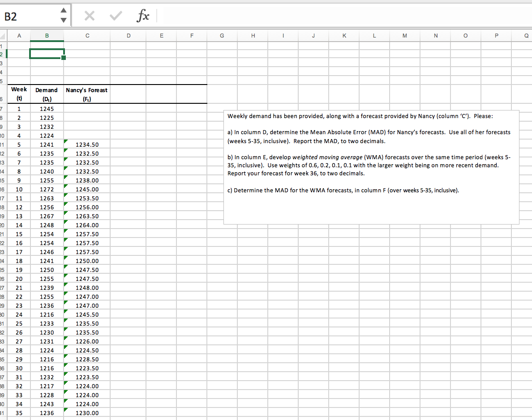Select demand cell 1248 for week 14

pos(47,225)
